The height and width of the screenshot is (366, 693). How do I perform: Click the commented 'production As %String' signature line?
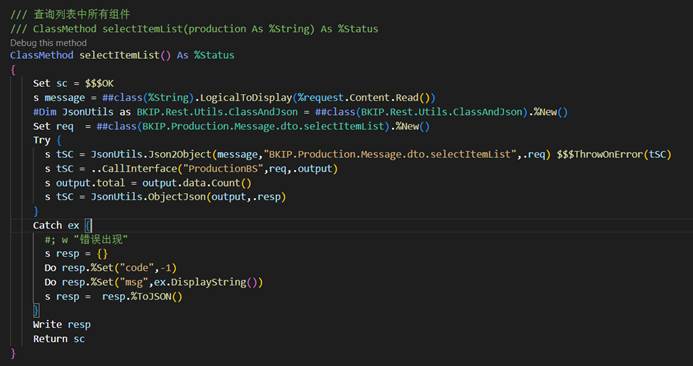(x=194, y=29)
